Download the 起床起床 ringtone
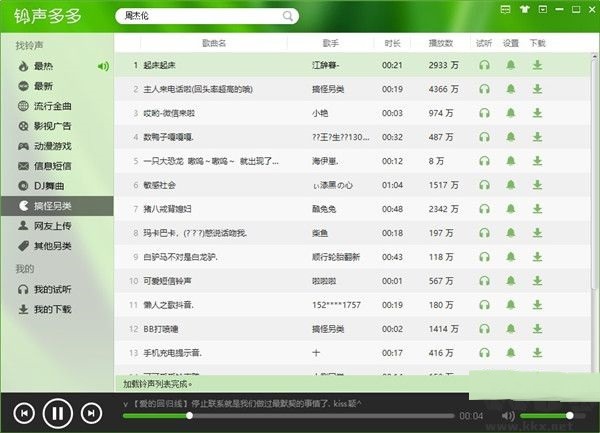Viewport: 600px width, 433px height. (537, 65)
